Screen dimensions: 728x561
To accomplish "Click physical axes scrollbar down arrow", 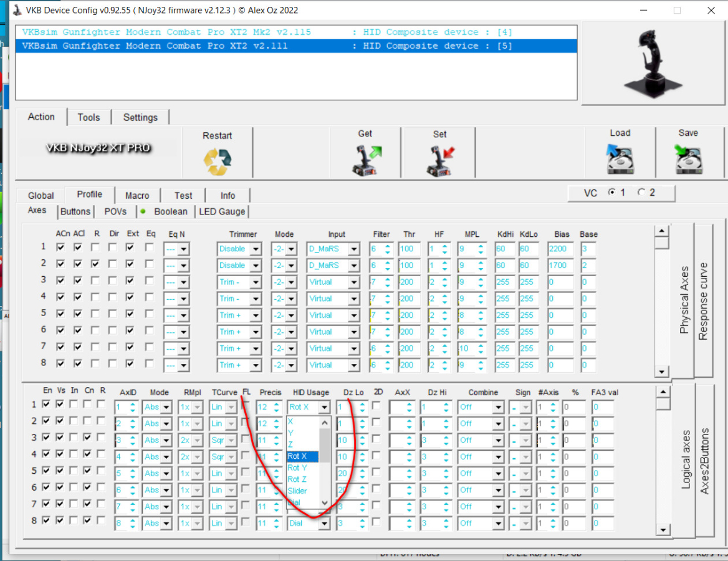I will coord(661,372).
